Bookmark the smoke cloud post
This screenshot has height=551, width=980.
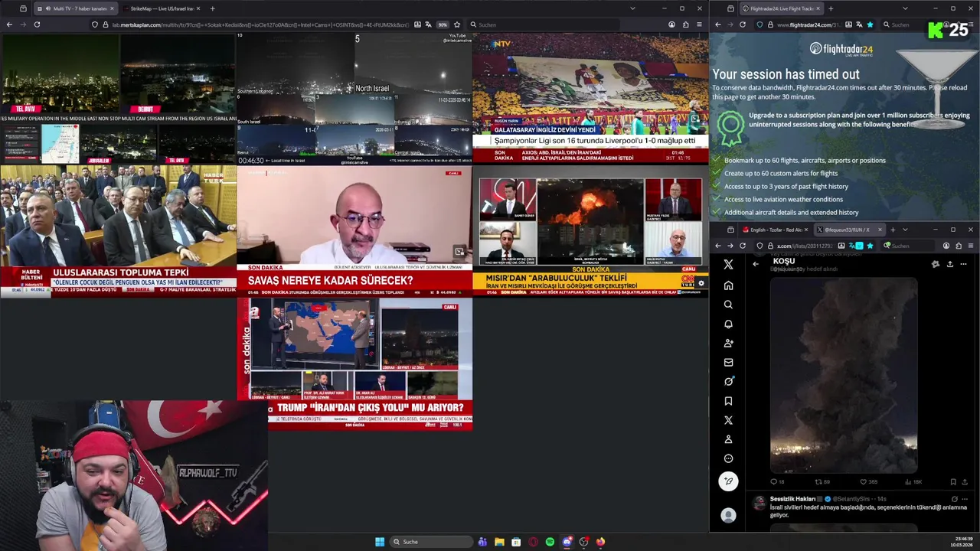pos(952,482)
